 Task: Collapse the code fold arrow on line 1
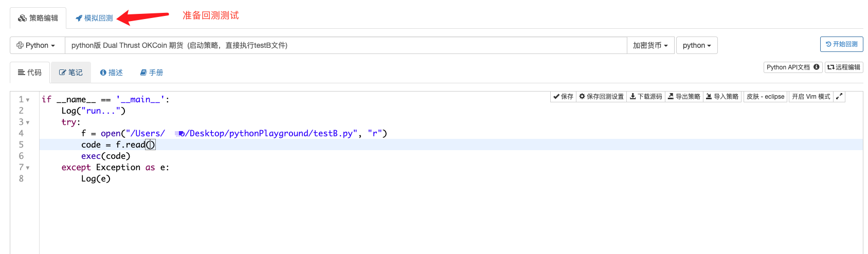point(28,100)
